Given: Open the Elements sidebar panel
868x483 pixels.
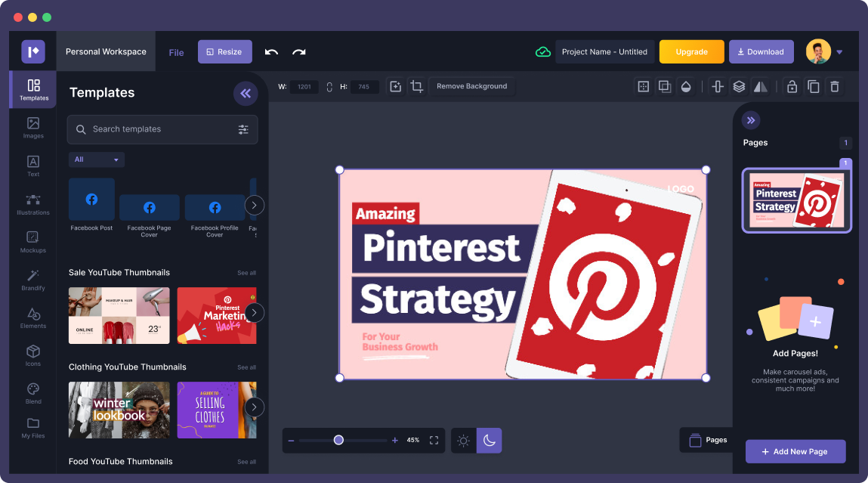Looking at the screenshot, I should coord(33,318).
